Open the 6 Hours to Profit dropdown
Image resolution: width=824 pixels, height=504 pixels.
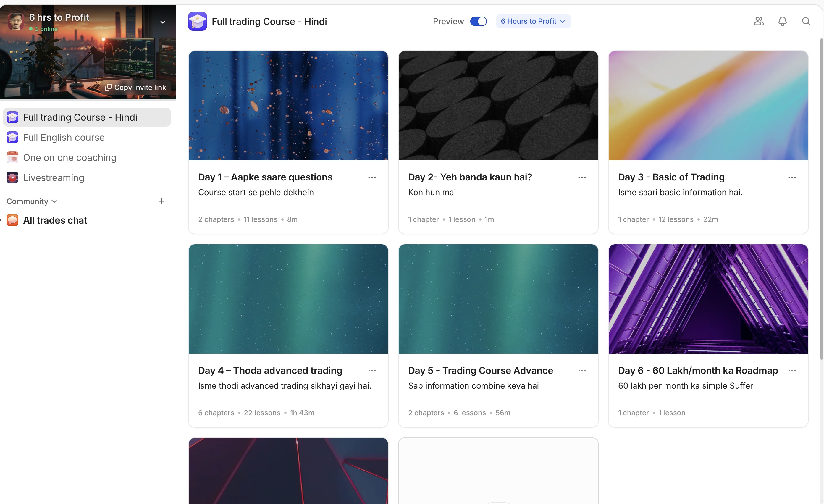533,21
